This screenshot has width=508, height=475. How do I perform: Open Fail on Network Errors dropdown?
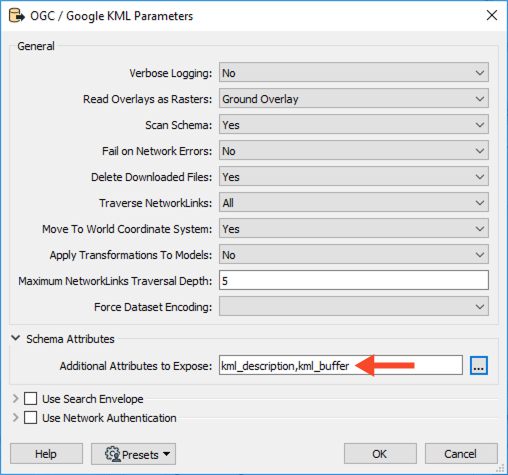point(354,150)
